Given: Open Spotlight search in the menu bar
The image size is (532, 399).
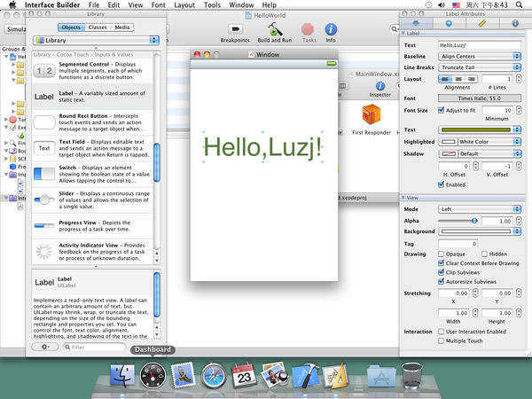Looking at the screenshot, I should pyautogui.click(x=519, y=4).
